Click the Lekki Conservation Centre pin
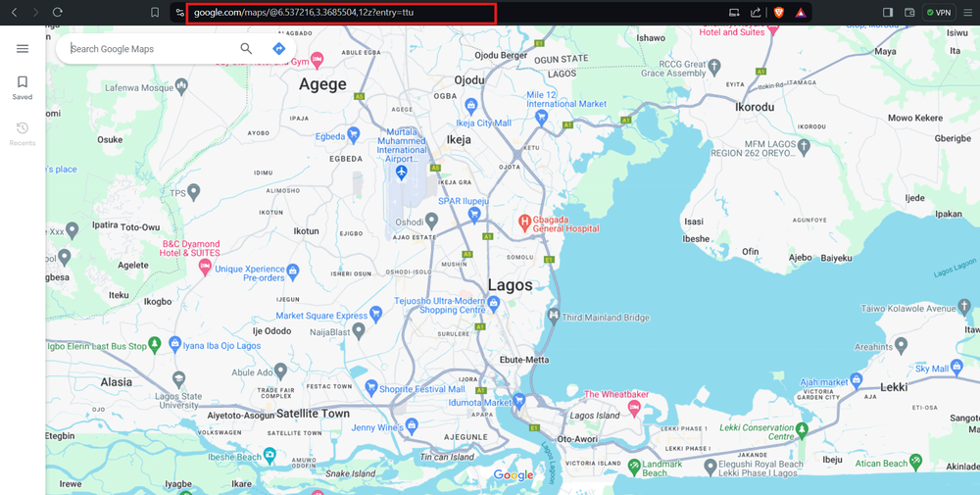The image size is (980, 495). pyautogui.click(x=803, y=429)
